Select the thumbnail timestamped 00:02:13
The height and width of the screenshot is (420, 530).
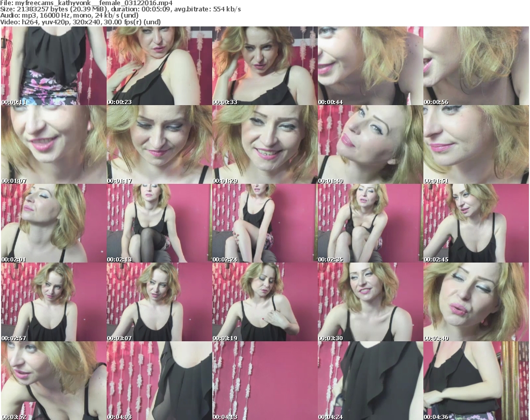point(159,223)
